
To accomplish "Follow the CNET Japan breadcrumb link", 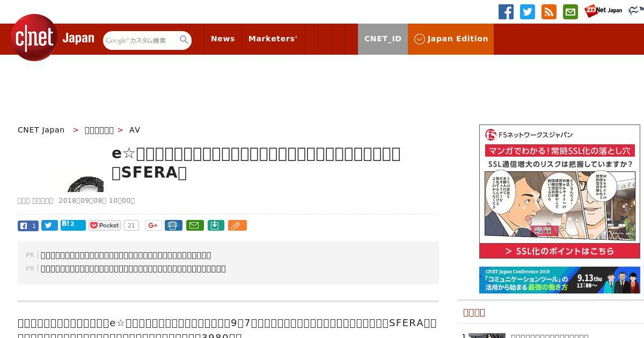I will tap(41, 130).
